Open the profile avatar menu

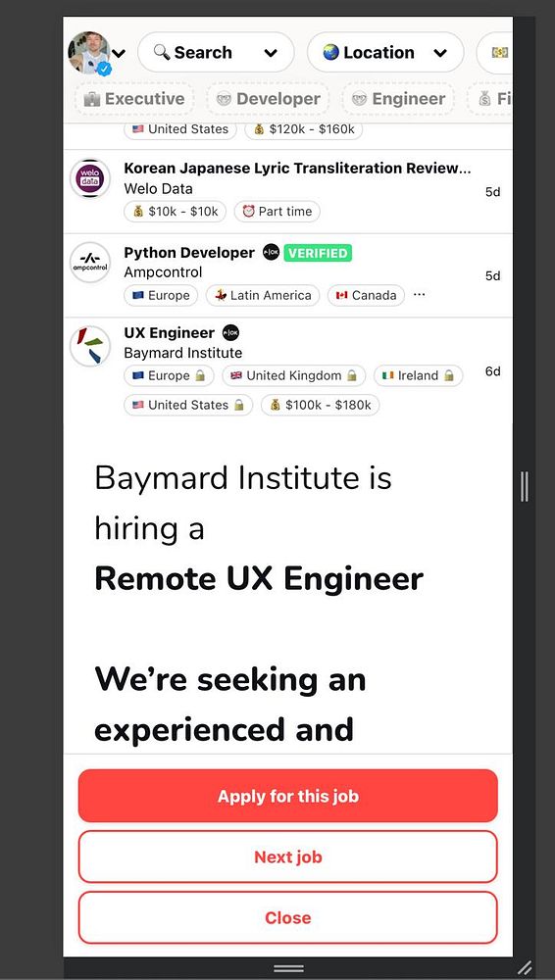tap(89, 53)
